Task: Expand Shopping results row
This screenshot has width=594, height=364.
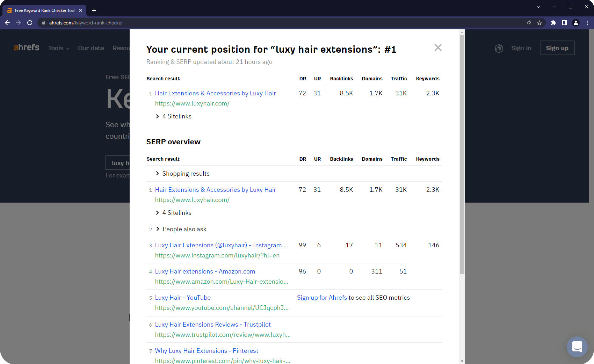Action: coord(182,174)
